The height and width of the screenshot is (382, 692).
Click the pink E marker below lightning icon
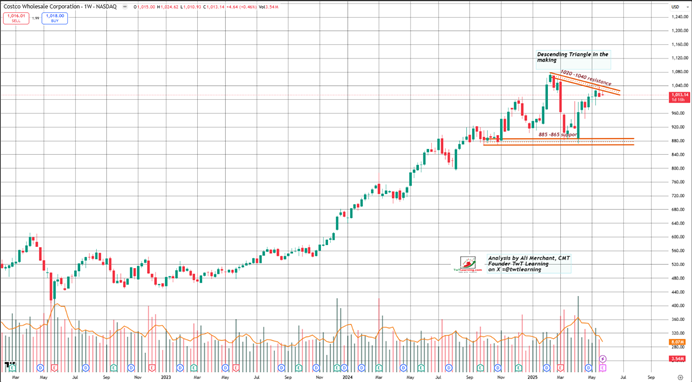tap(603, 367)
